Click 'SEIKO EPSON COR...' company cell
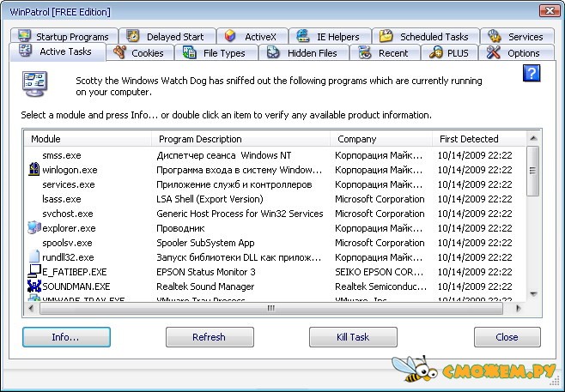This screenshot has width=565, height=392. click(379, 272)
